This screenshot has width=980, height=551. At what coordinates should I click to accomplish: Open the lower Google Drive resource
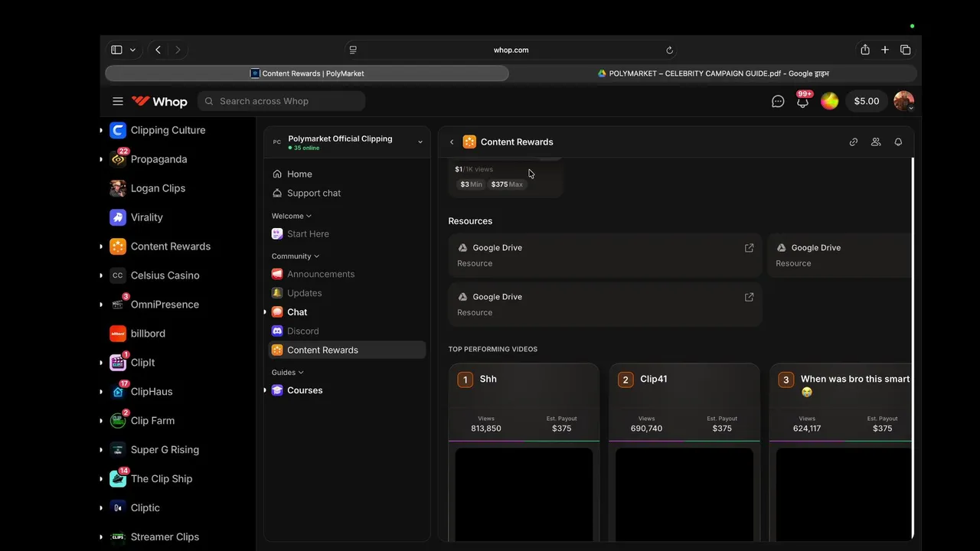[x=605, y=305]
